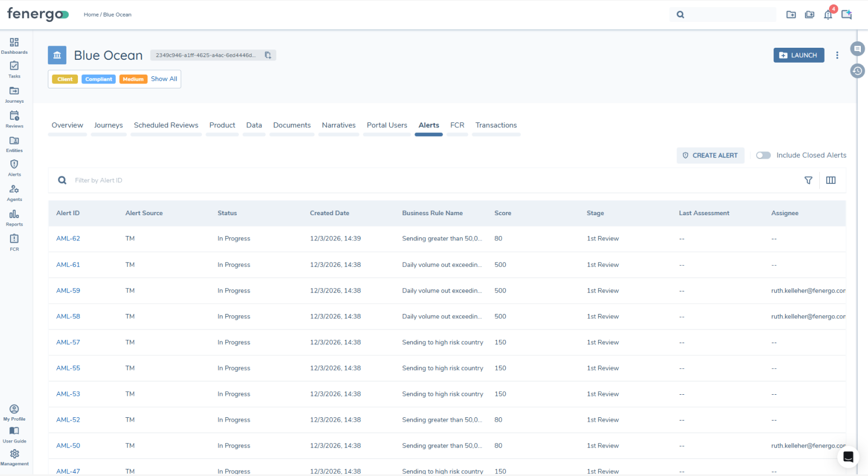This screenshot has width=868, height=476.
Task: Copy the Blue Ocean entity ID
Action: click(x=268, y=55)
